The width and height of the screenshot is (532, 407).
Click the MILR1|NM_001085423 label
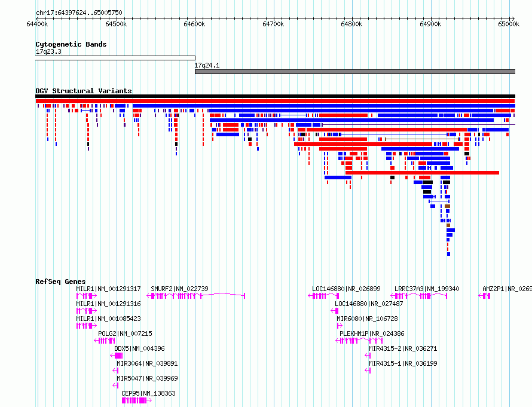point(109,319)
